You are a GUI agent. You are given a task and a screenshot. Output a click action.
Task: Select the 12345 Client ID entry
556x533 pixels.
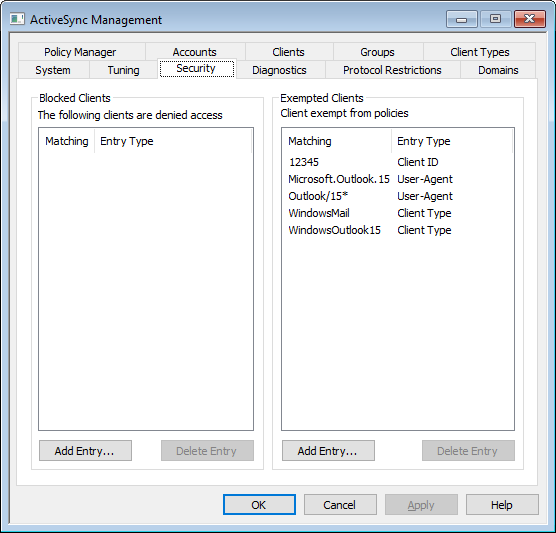click(x=398, y=162)
